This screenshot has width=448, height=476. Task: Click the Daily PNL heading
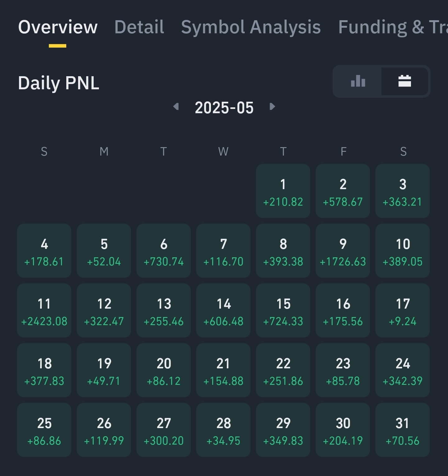(58, 82)
